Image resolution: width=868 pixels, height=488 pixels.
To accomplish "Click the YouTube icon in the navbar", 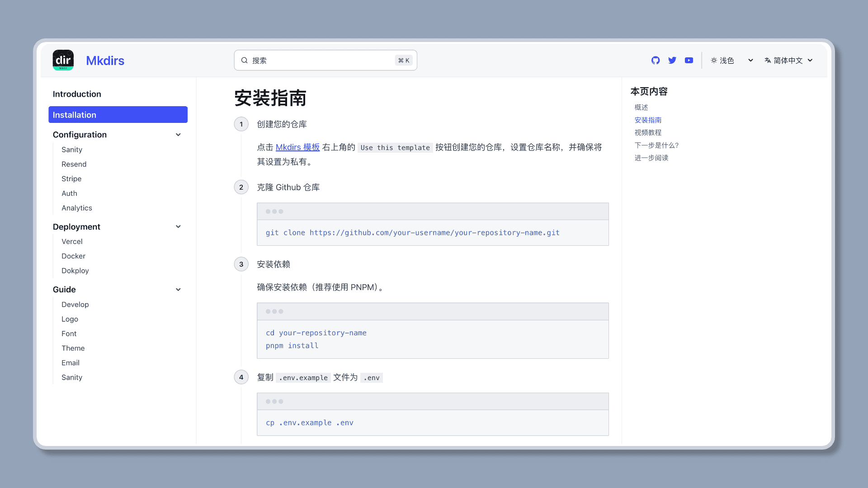I will pyautogui.click(x=689, y=60).
